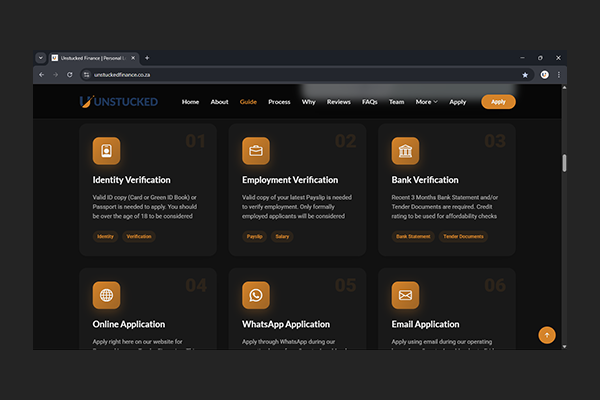Click the browser forward arrow

[x=55, y=75]
